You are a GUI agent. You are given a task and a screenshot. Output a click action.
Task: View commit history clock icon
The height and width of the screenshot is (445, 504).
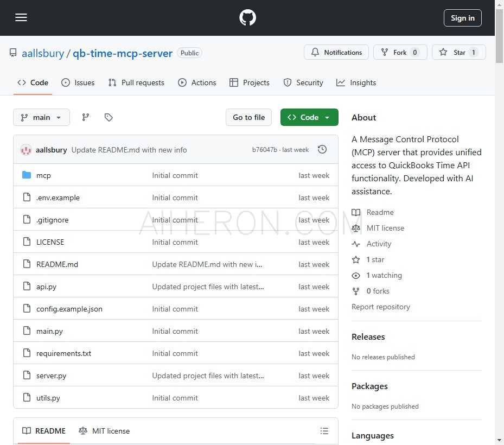pyautogui.click(x=322, y=150)
